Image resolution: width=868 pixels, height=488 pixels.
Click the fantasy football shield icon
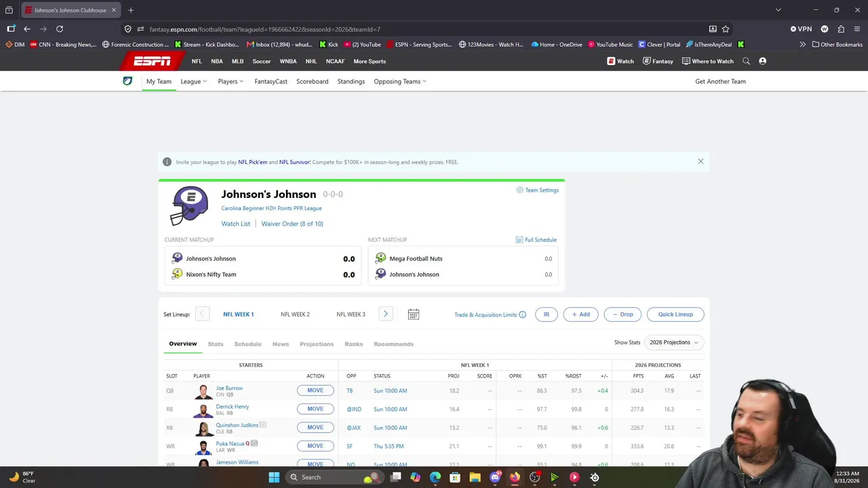(127, 81)
